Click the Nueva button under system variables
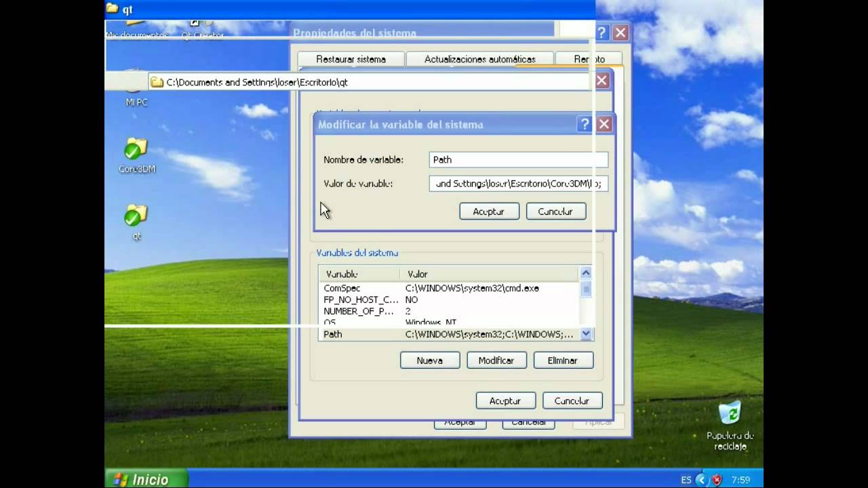Screen dimensions: 868x488 430,361
